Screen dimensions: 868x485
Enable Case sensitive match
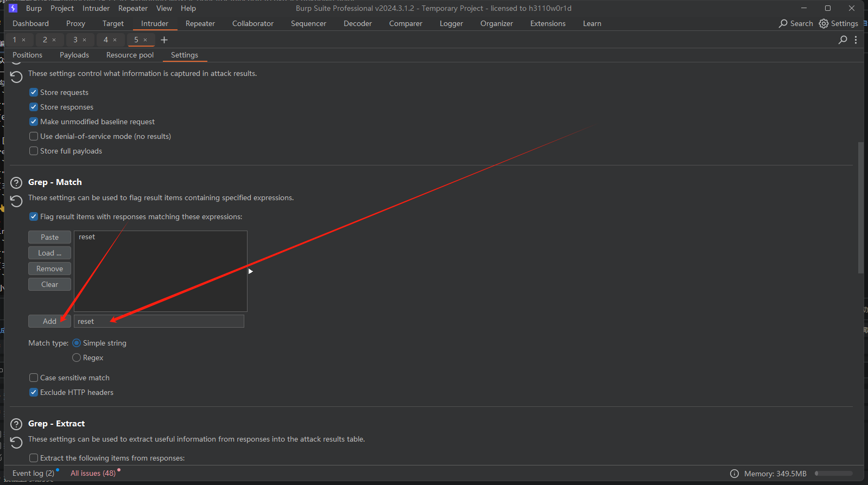click(x=34, y=378)
